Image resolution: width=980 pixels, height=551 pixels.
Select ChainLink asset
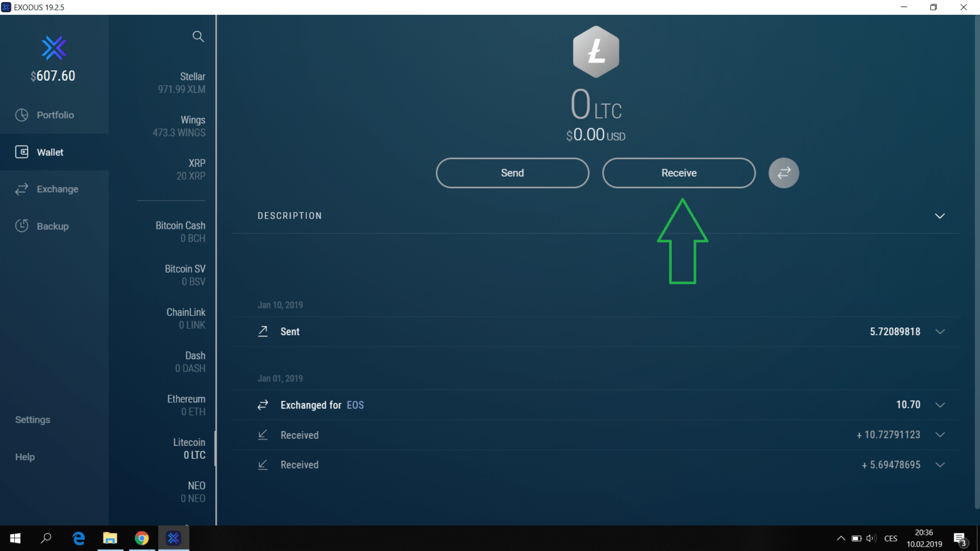click(186, 318)
